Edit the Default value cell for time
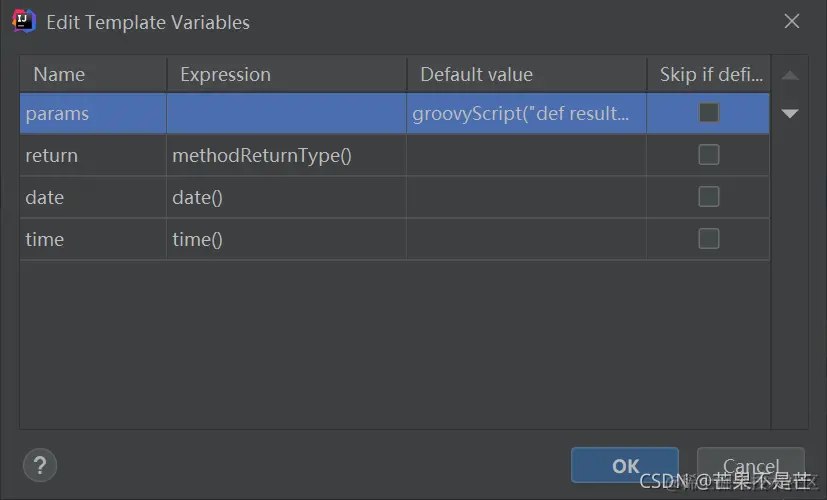The height and width of the screenshot is (500, 827). pos(526,239)
